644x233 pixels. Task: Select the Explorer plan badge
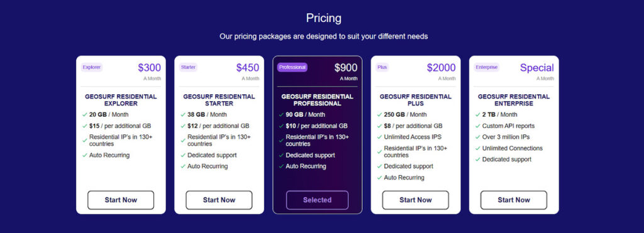(92, 67)
